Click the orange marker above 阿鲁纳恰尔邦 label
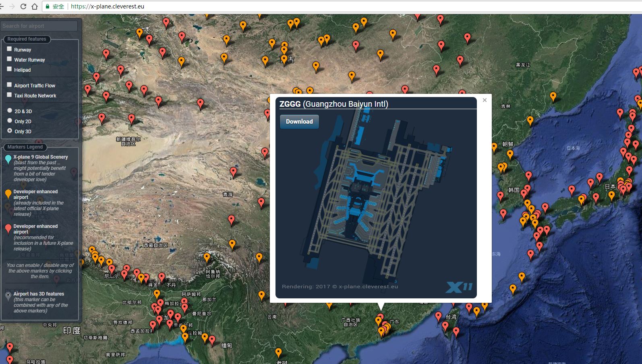Screen dimensions: 642x364 pos(207,257)
